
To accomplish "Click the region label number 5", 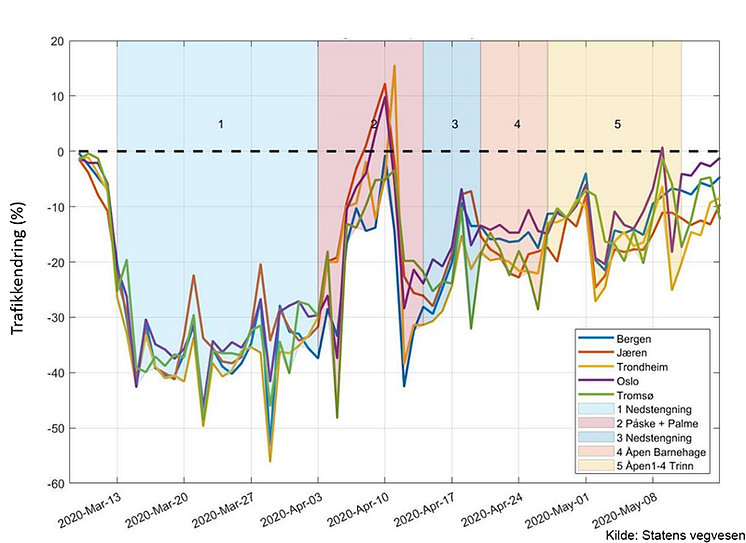I will coord(618,124).
